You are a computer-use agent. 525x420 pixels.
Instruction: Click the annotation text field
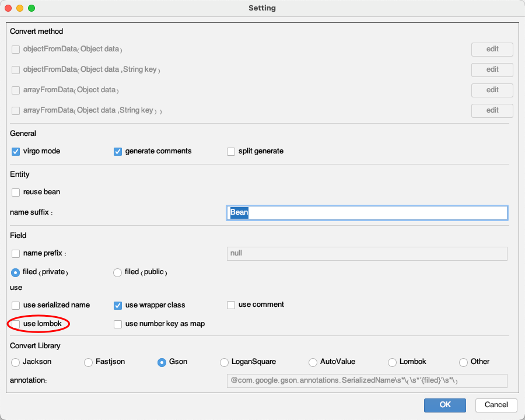click(366, 380)
